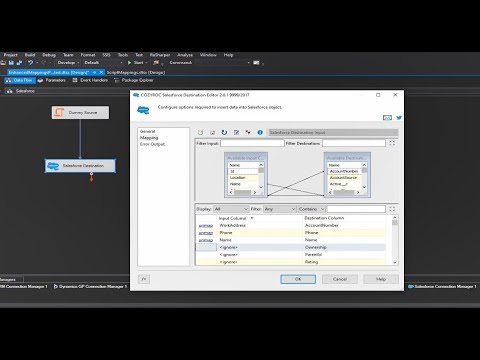Click Dynamics GP Connection Manager at bottom

[x=90, y=286]
